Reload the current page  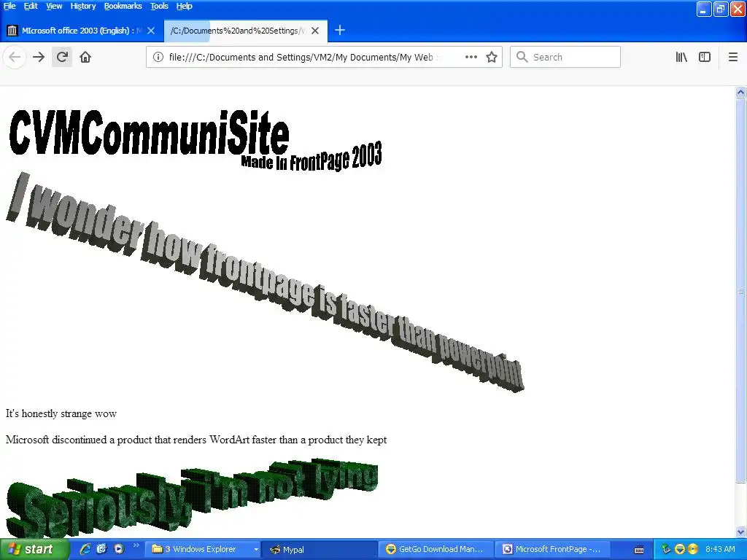(62, 57)
